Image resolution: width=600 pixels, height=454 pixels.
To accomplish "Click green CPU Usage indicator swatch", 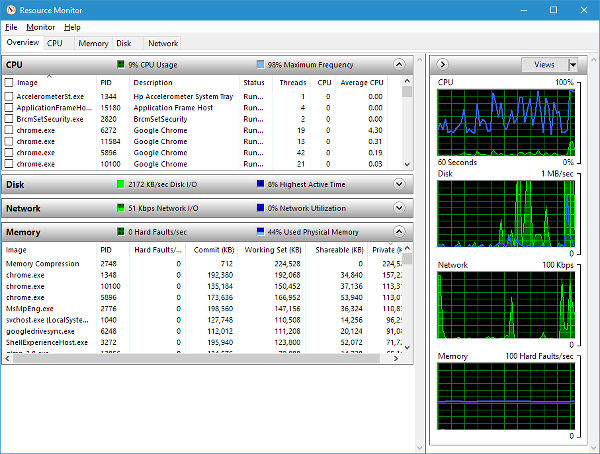I will 121,64.
